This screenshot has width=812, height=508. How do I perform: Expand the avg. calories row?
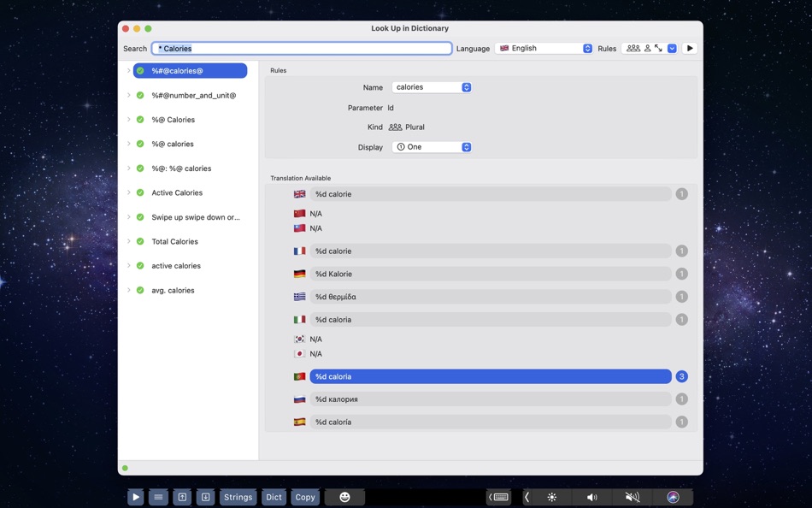coord(128,290)
